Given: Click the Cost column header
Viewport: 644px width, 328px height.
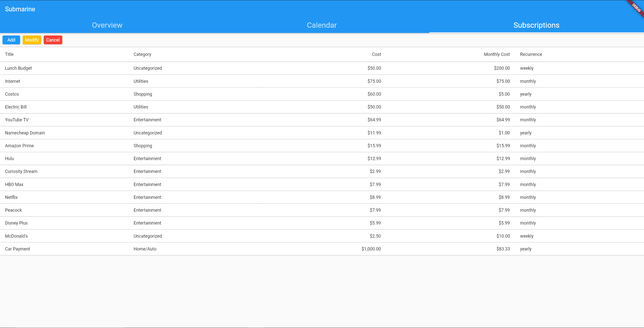Looking at the screenshot, I should click(x=376, y=54).
